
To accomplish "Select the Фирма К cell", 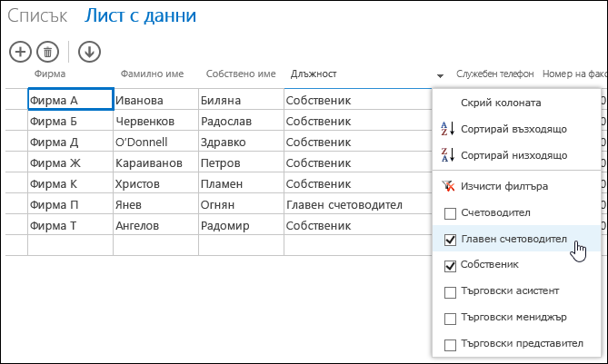I will [x=71, y=183].
